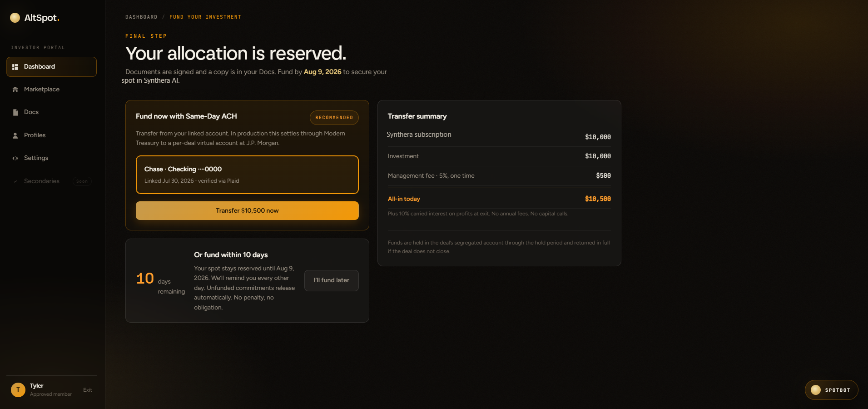Click the Settings gear icon
The width and height of the screenshot is (868, 409).
coord(15,158)
